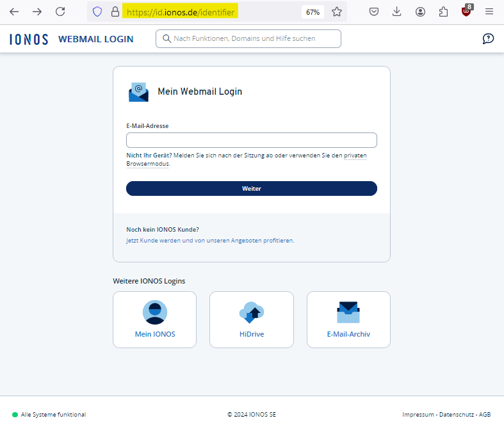Open the uBlock Origin extension icon
The height and width of the screenshot is (432, 504).
(x=467, y=12)
